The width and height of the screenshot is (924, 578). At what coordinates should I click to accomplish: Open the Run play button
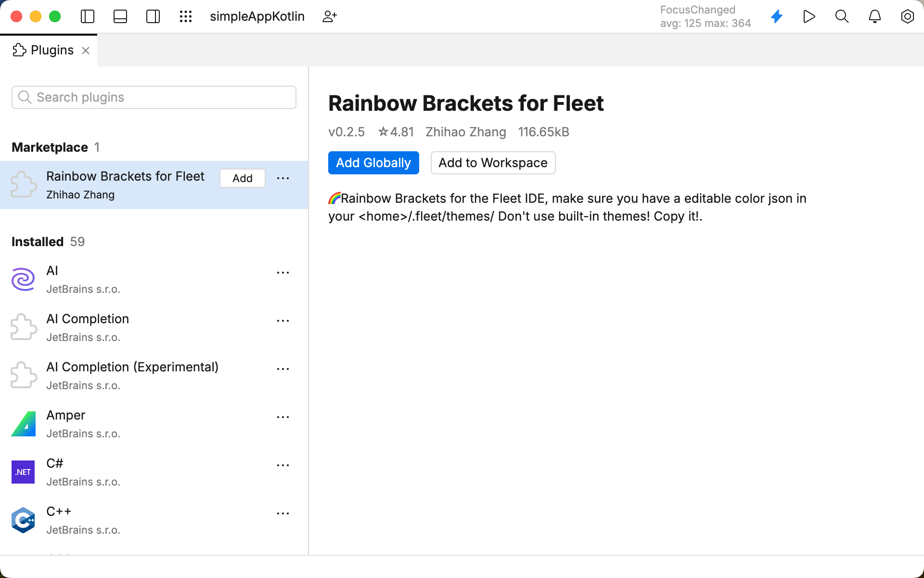tap(809, 16)
